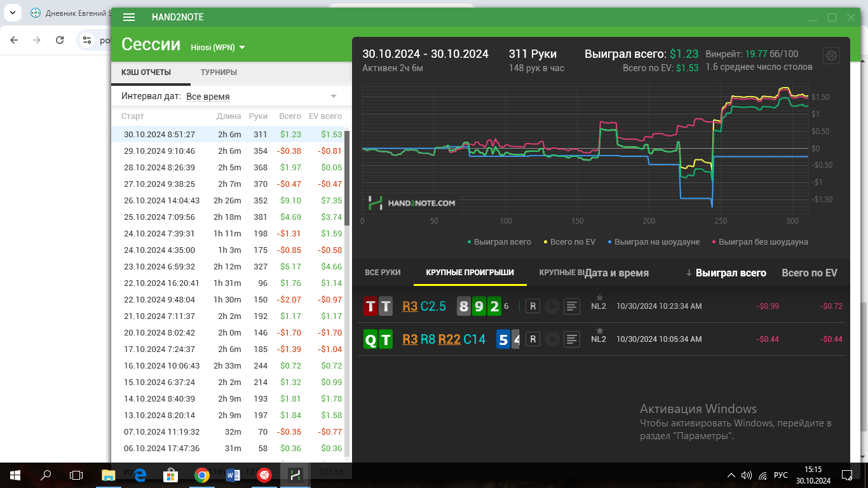Open Windows taskbar search
The image size is (868, 488).
point(46,475)
